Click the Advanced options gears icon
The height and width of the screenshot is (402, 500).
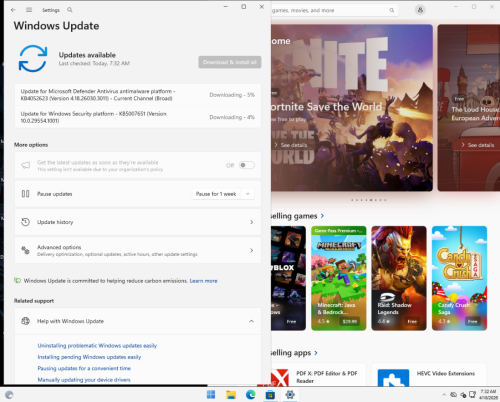25,250
